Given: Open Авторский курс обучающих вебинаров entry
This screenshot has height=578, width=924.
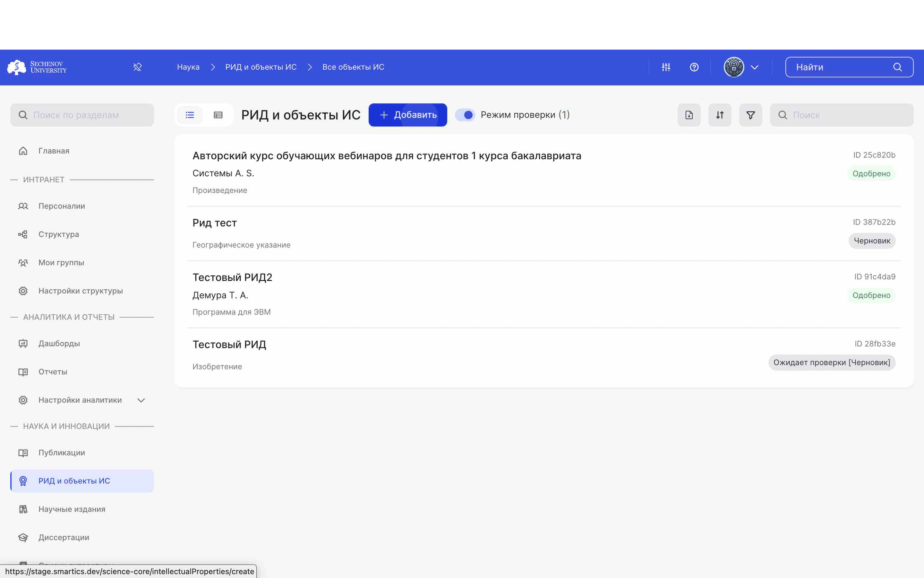Looking at the screenshot, I should click(x=387, y=156).
